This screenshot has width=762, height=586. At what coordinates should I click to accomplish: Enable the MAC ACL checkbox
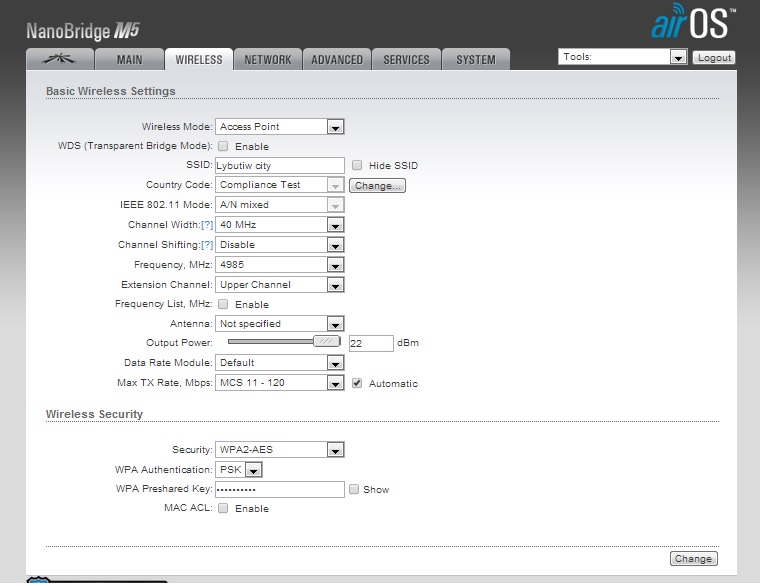click(x=223, y=508)
